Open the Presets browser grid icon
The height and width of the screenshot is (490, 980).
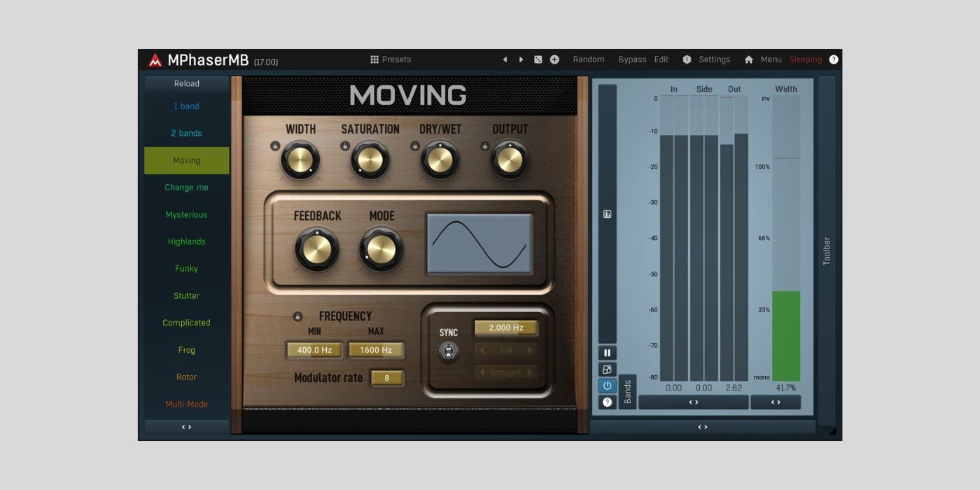pyautogui.click(x=375, y=59)
